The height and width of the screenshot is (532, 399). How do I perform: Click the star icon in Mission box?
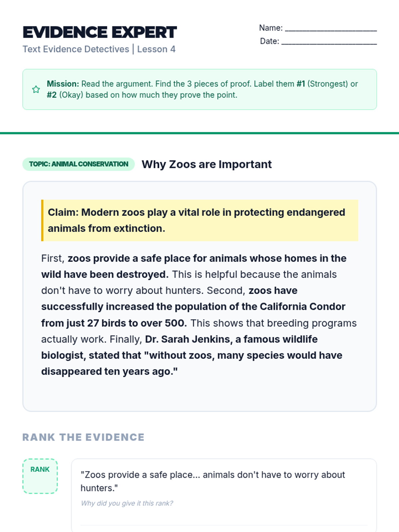[x=36, y=89]
